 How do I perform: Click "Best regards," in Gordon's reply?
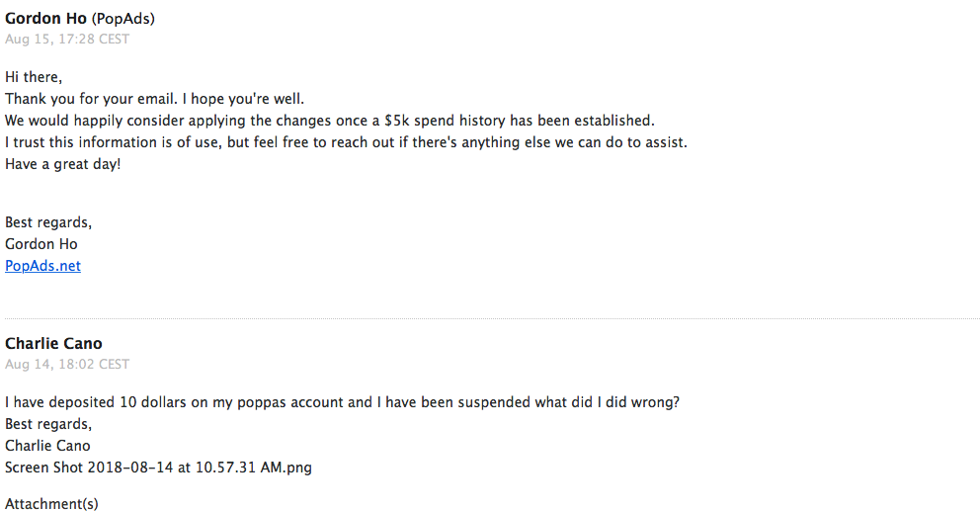[x=48, y=222]
